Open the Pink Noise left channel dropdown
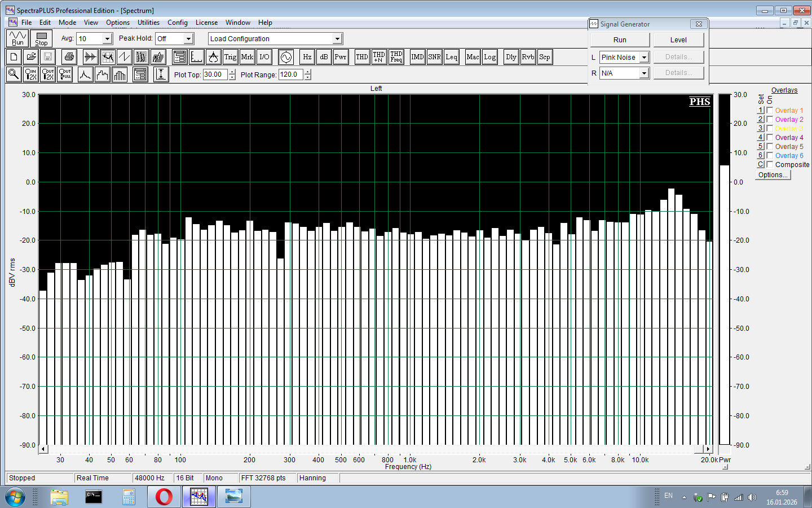 (x=644, y=58)
